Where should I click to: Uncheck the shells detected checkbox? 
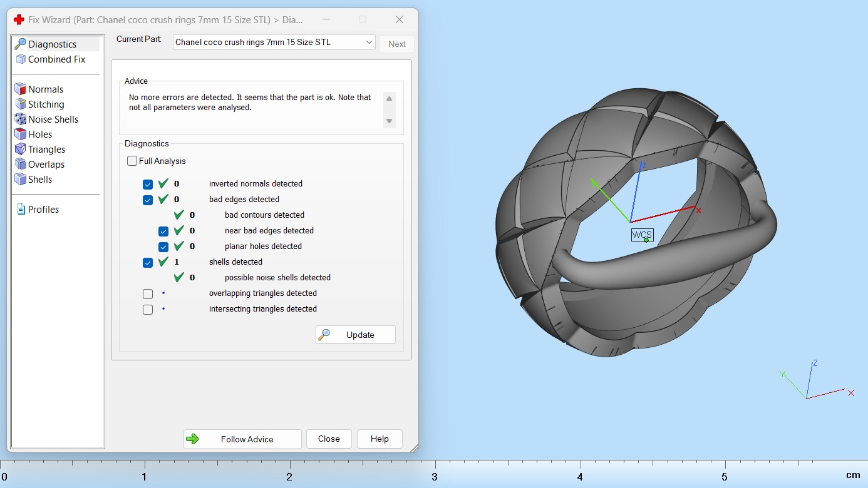[148, 263]
